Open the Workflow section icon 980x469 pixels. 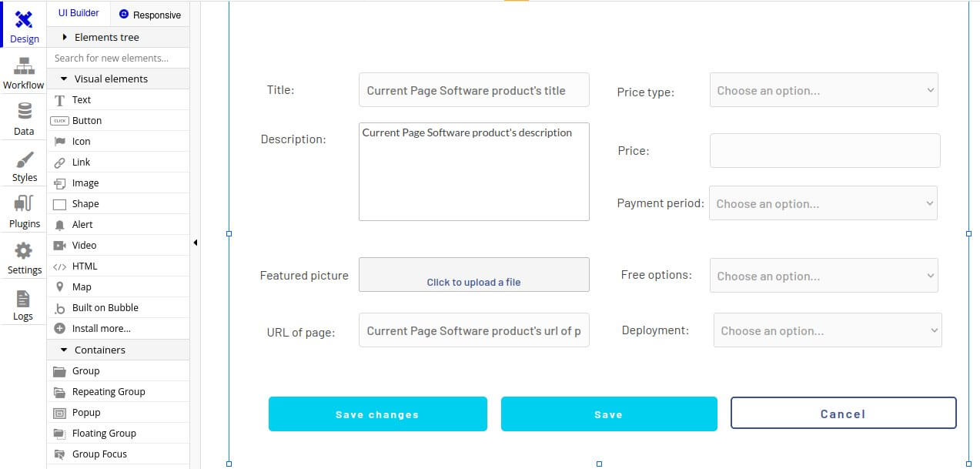pos(24,66)
